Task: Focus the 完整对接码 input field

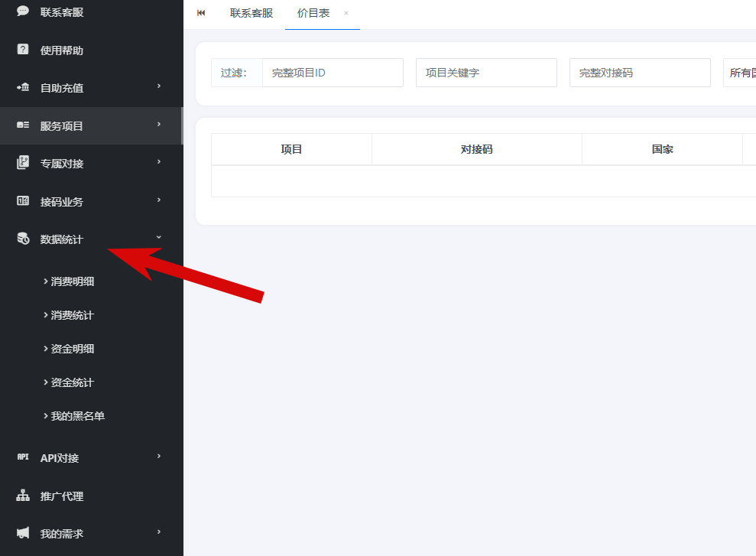Action: click(640, 73)
